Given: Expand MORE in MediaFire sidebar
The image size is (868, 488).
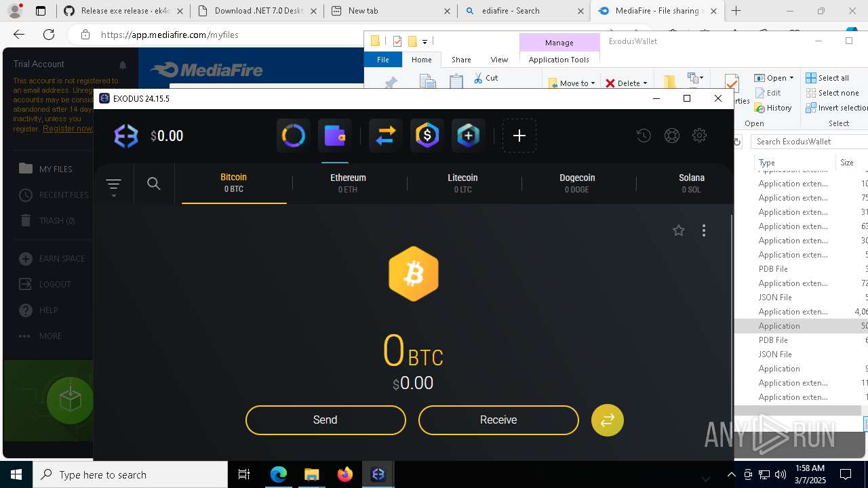Looking at the screenshot, I should point(41,335).
